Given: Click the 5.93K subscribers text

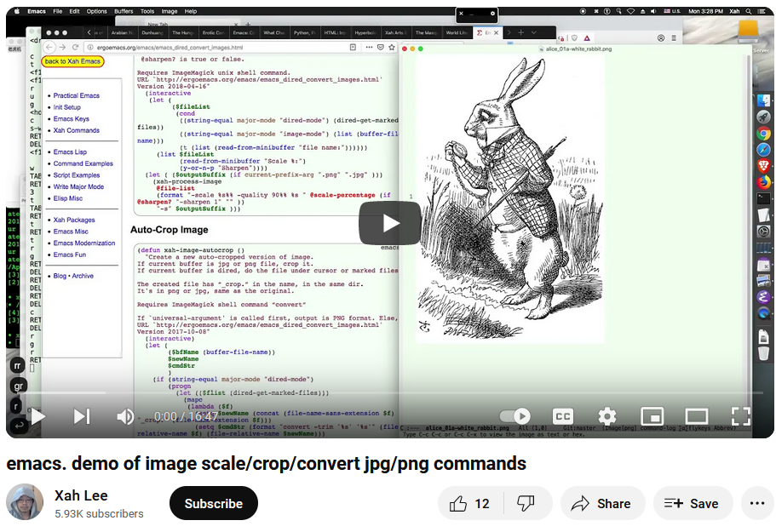Looking at the screenshot, I should (x=99, y=514).
